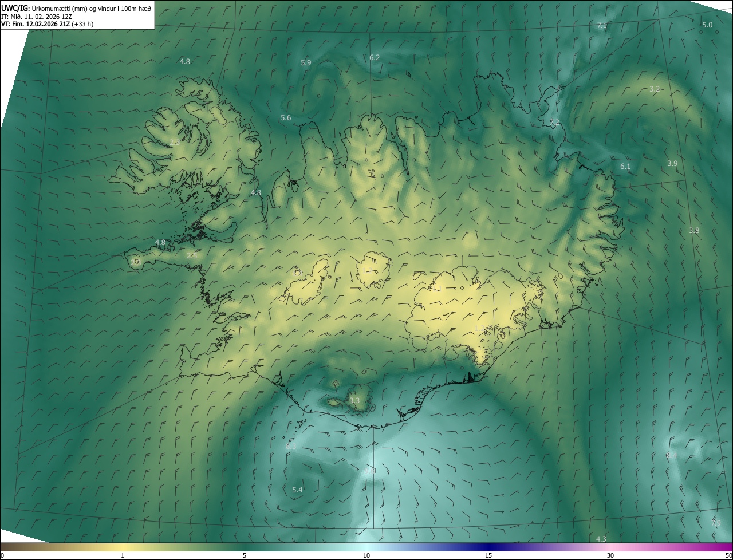Viewport: 733px width, 560px height.
Task: Select the 3.2 value label
Action: 655,89
